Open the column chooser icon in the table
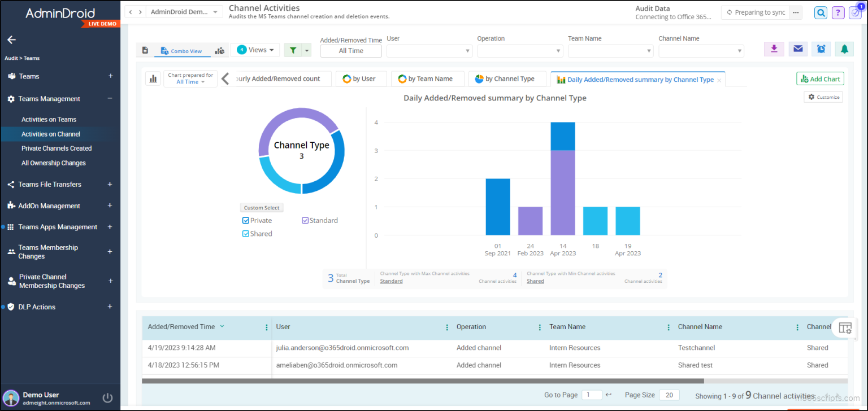This screenshot has height=411, width=868. (x=845, y=328)
